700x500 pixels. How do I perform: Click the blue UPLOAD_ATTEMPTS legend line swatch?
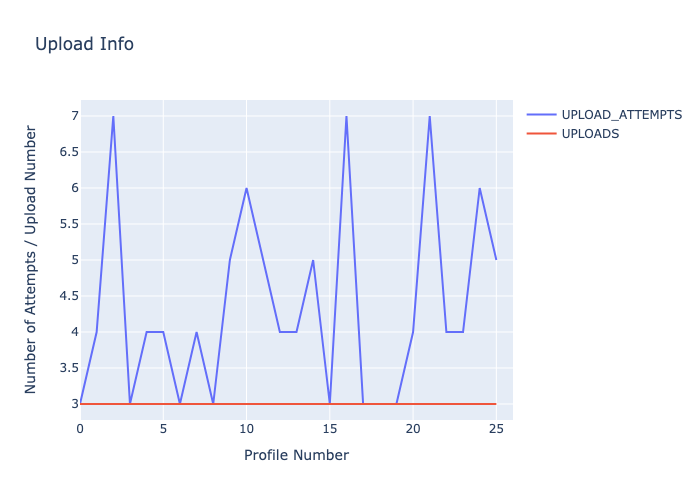(541, 115)
